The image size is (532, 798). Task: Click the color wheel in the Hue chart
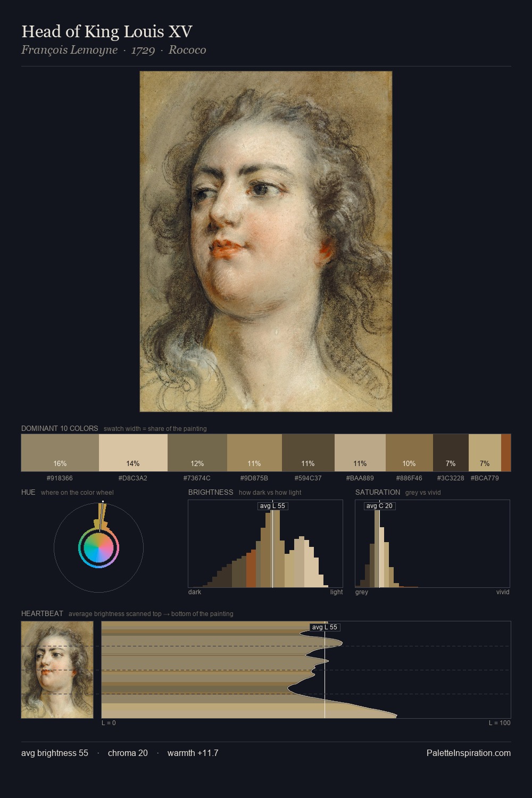tap(98, 547)
